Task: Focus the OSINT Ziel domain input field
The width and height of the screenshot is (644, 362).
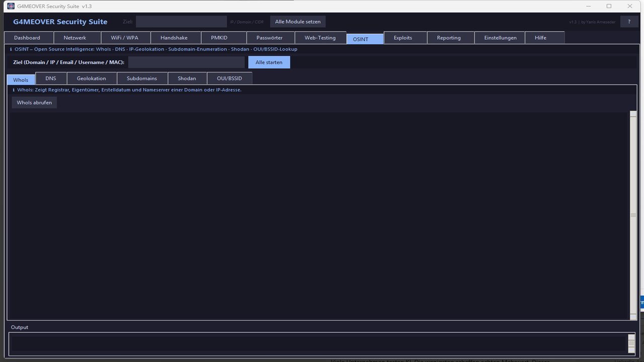Action: [x=186, y=62]
